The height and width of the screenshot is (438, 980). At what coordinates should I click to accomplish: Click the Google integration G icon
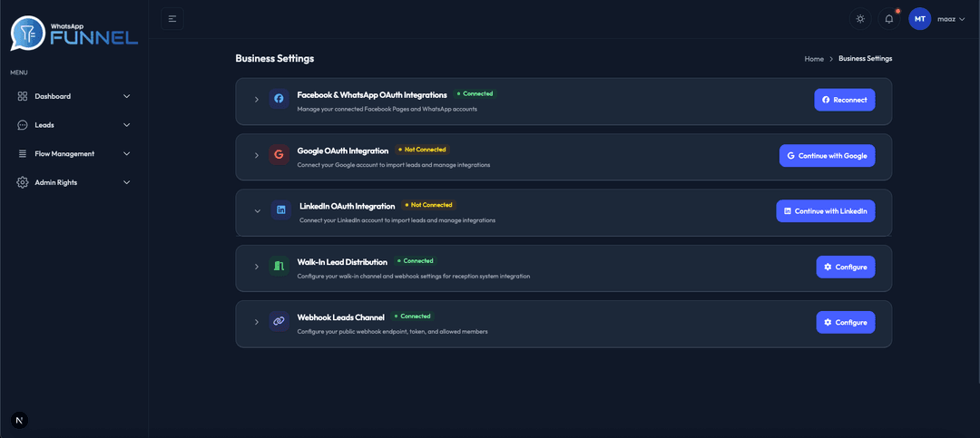coord(279,155)
